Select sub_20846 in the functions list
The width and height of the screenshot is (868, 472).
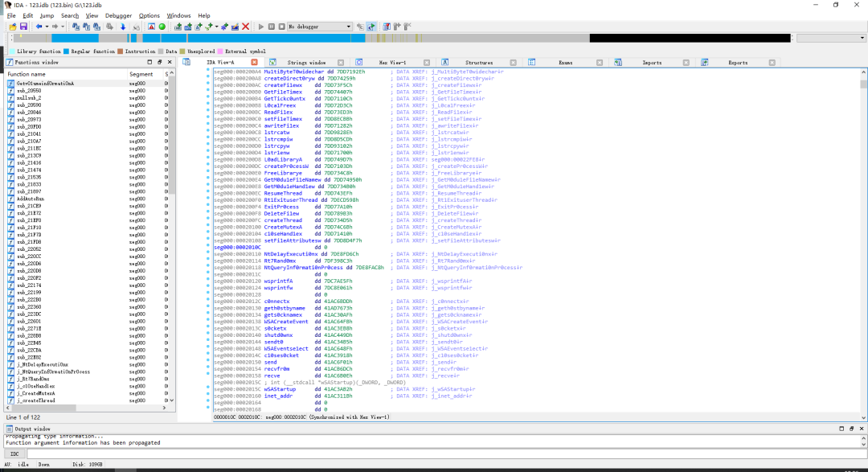tap(29, 113)
